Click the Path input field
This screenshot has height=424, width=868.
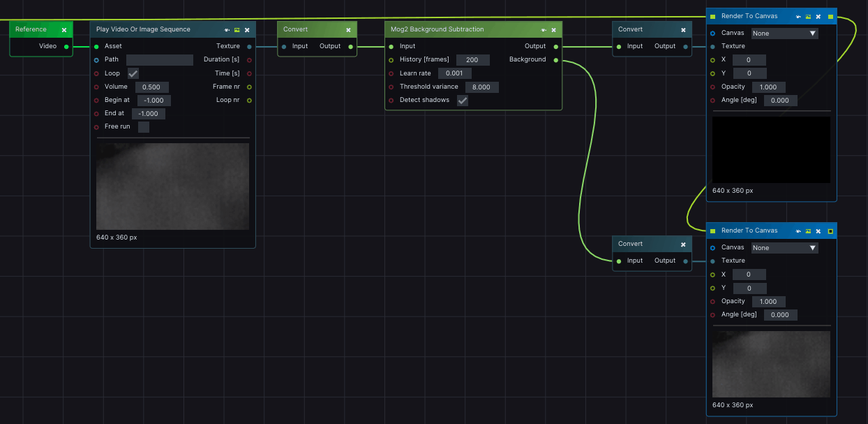point(160,60)
